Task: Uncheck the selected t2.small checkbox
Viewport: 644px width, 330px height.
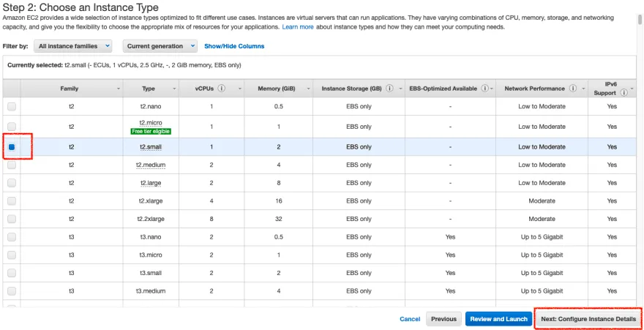Action: 12,147
